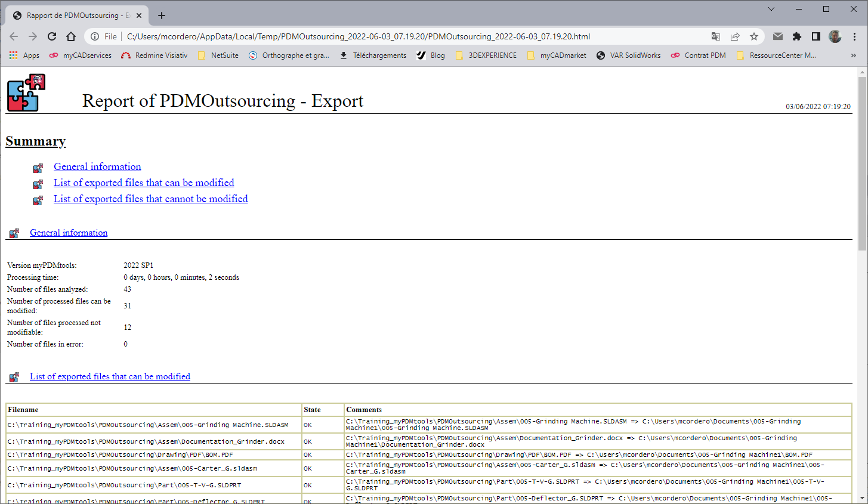Screen dimensions: 868x504
Task: Open the myCADservices bookmark
Action: pyautogui.click(x=81, y=55)
